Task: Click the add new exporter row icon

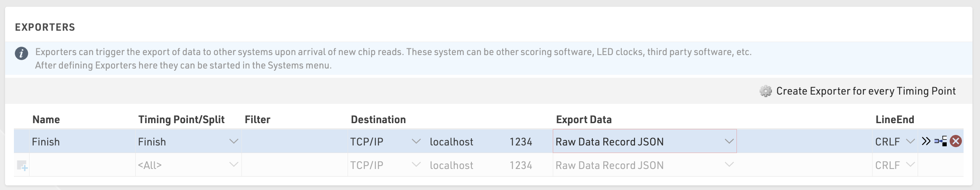Action: [x=22, y=165]
